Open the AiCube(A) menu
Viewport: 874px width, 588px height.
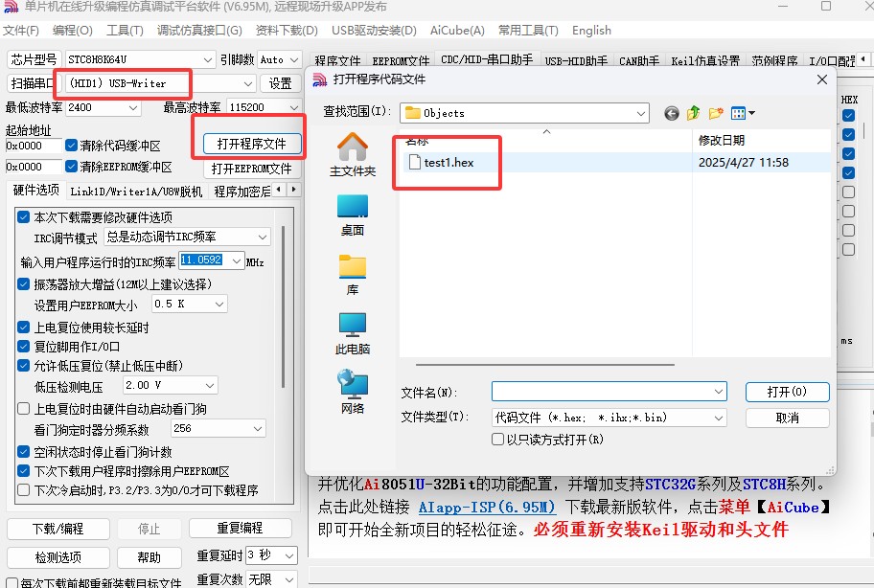click(458, 31)
